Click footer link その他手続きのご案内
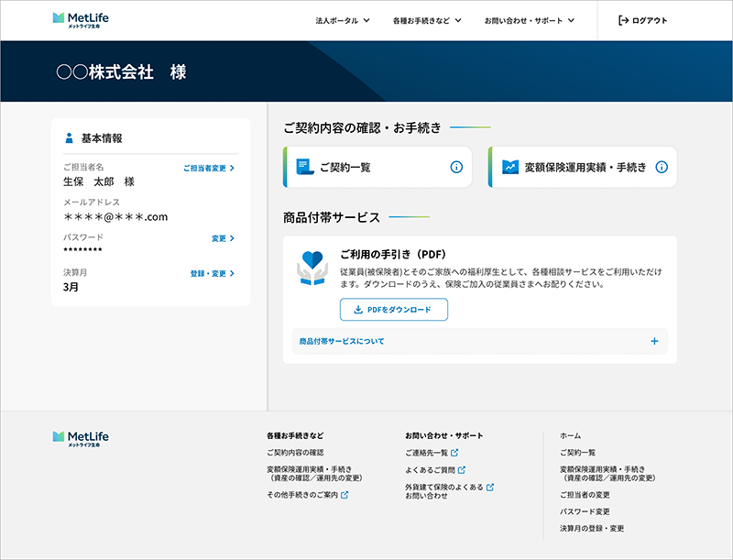Image resolution: width=733 pixels, height=560 pixels. (x=302, y=495)
